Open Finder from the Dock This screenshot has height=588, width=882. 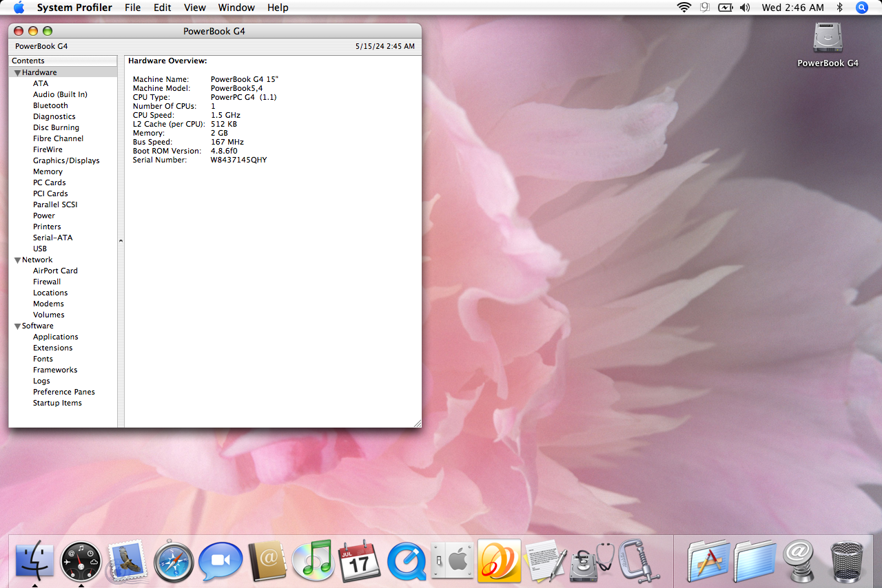click(x=34, y=560)
